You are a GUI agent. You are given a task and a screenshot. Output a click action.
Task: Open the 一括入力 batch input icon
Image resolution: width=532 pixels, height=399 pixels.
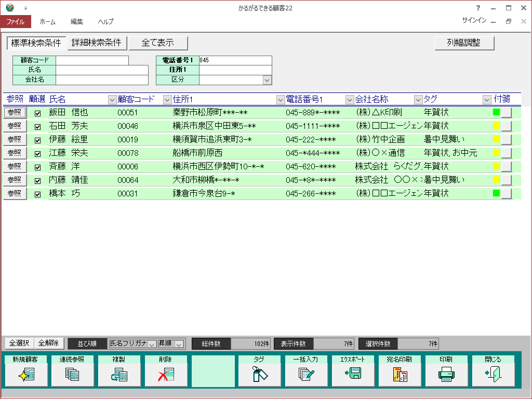pos(307,375)
